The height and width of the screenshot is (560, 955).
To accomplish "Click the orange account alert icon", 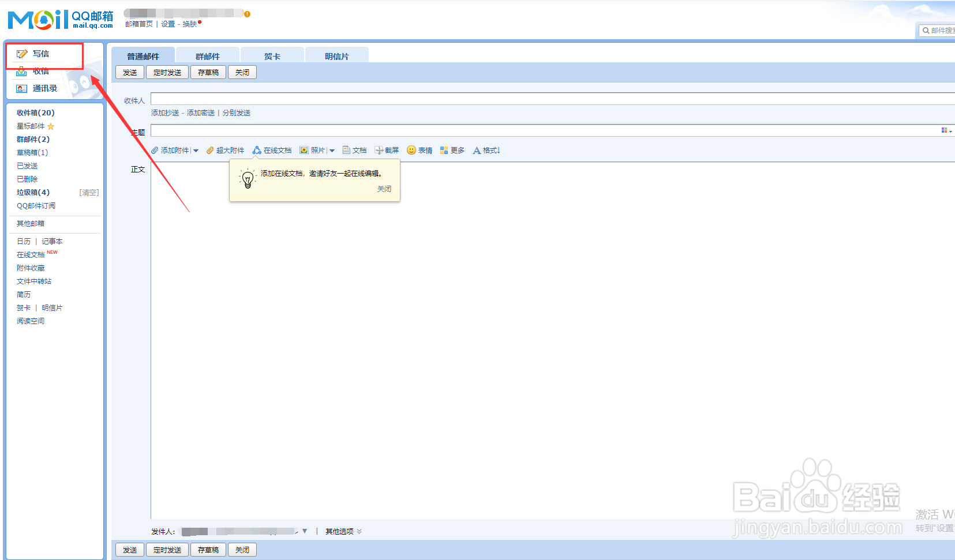I will click(247, 14).
